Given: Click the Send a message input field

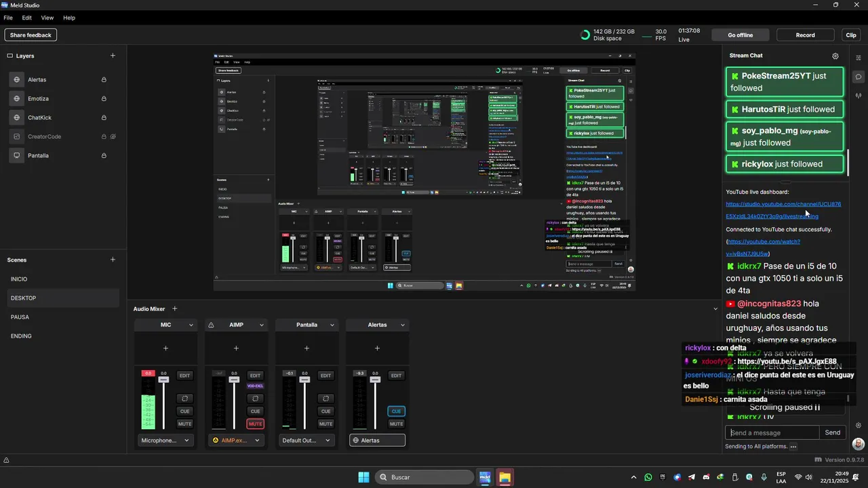Looking at the screenshot, I should pyautogui.click(x=772, y=432).
